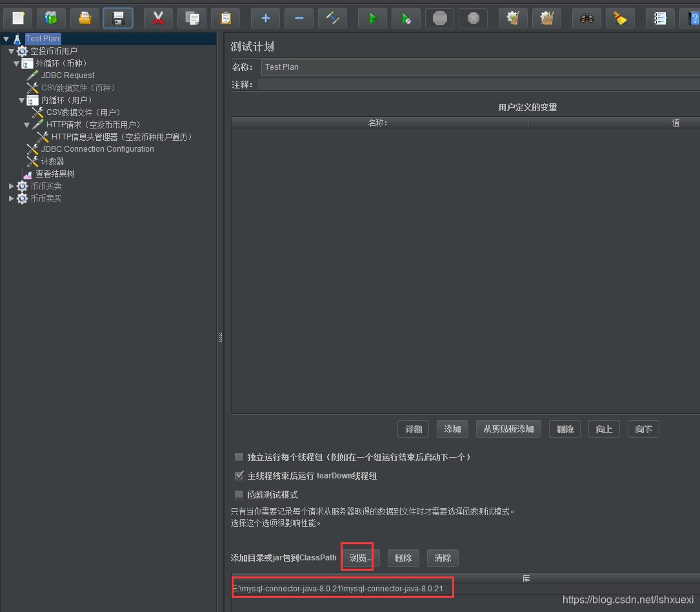Expand all nodes with plus icon
The height and width of the screenshot is (612, 700).
click(266, 18)
